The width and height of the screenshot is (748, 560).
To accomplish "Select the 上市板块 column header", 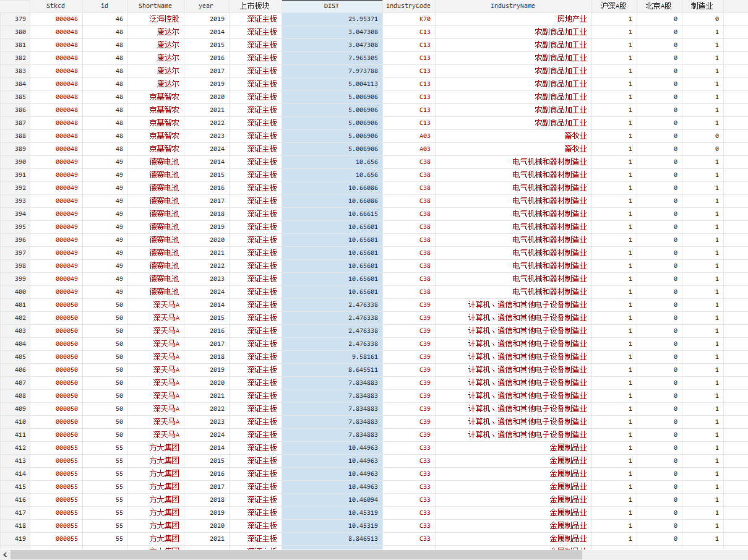I will (x=255, y=6).
